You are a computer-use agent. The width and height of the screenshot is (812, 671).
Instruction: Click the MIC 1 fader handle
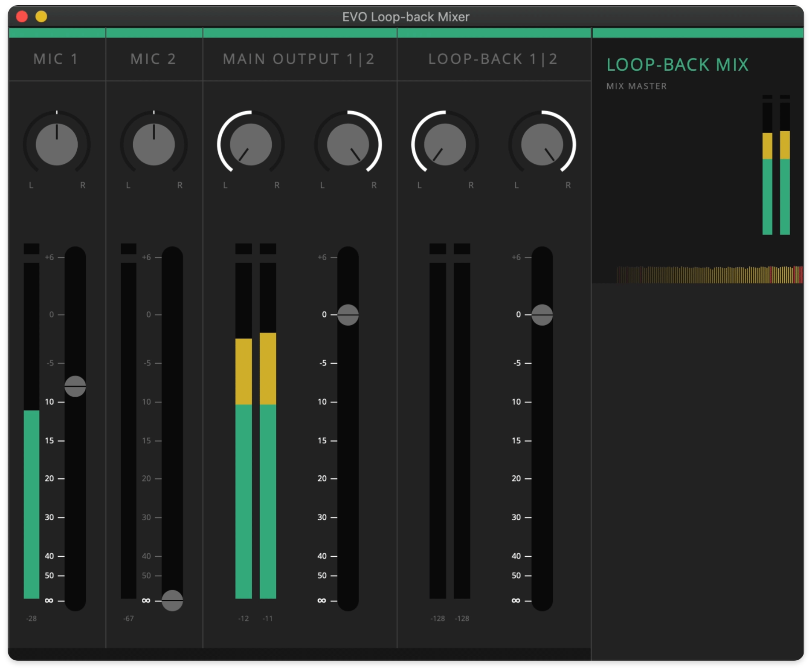click(x=75, y=386)
